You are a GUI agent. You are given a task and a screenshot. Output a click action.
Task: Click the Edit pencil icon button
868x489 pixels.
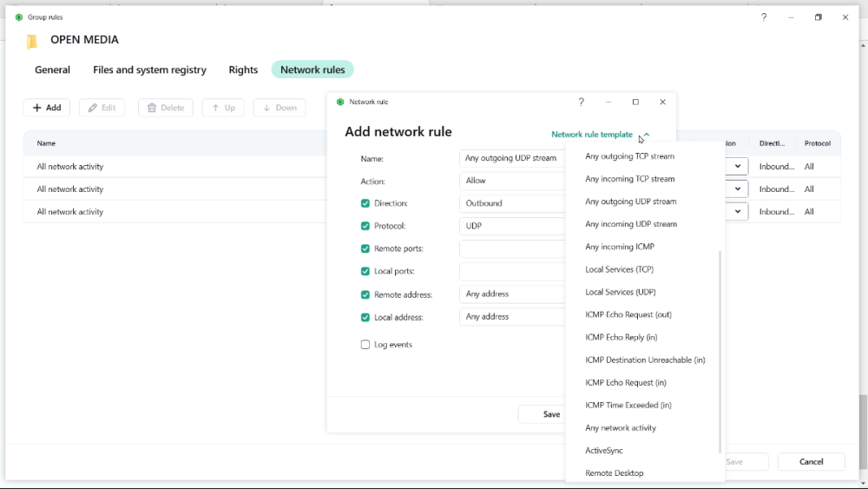[92, 108]
